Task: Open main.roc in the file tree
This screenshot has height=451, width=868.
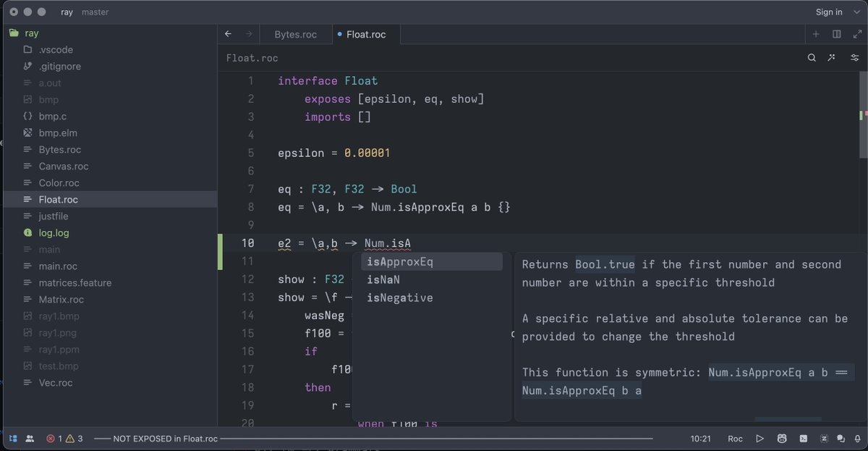Action: pos(109,266)
